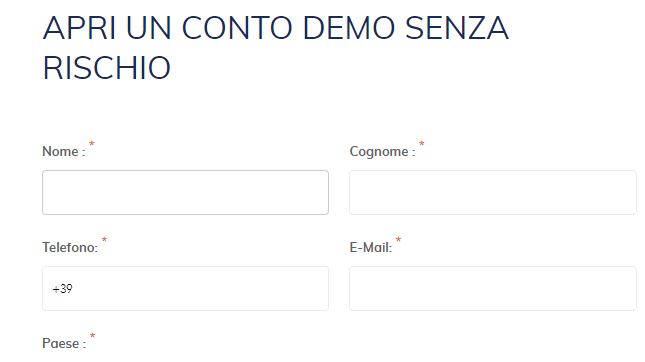645x362 pixels.
Task: Click the required asterisk beside Paese
Action: point(93,336)
